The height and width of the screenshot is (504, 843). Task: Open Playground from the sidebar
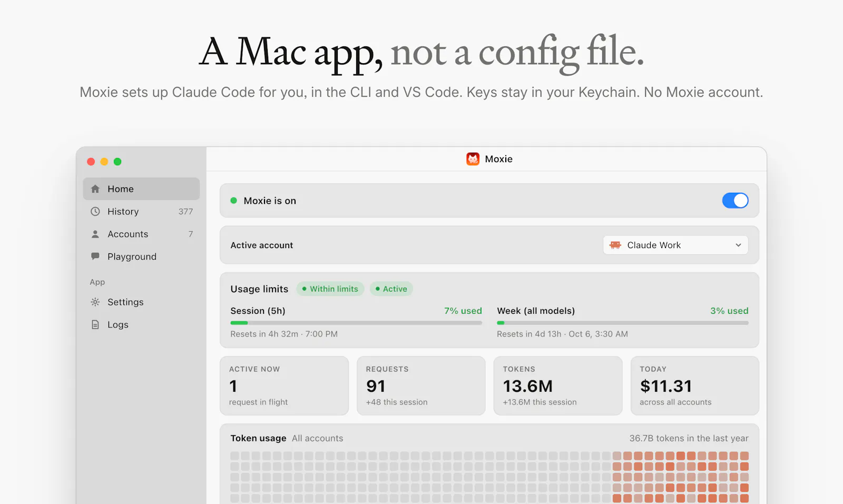coord(141,256)
